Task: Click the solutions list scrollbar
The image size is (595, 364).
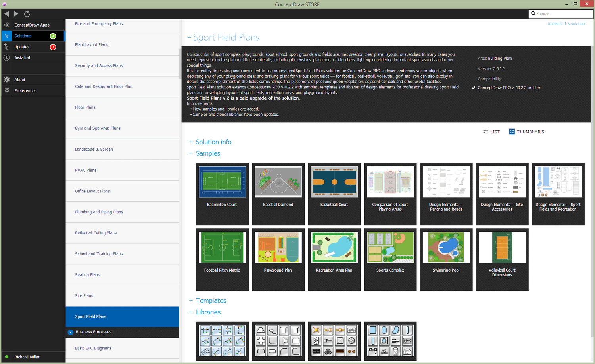Action: coord(180,63)
